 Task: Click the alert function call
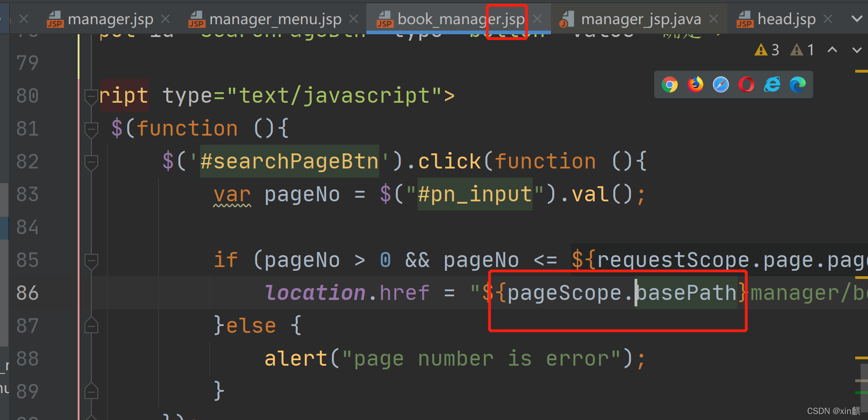pyautogui.click(x=296, y=359)
